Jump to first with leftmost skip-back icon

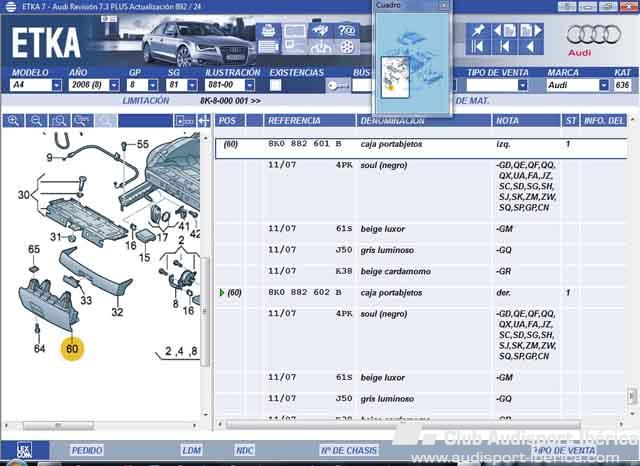(477, 47)
